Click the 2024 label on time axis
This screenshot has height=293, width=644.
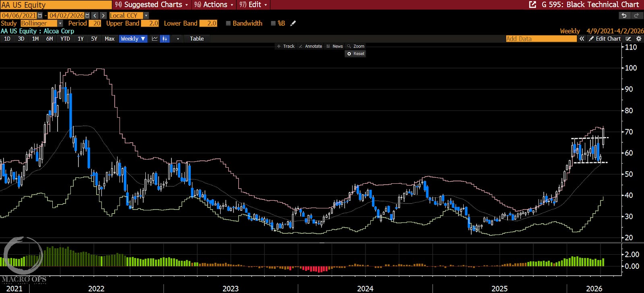click(365, 289)
